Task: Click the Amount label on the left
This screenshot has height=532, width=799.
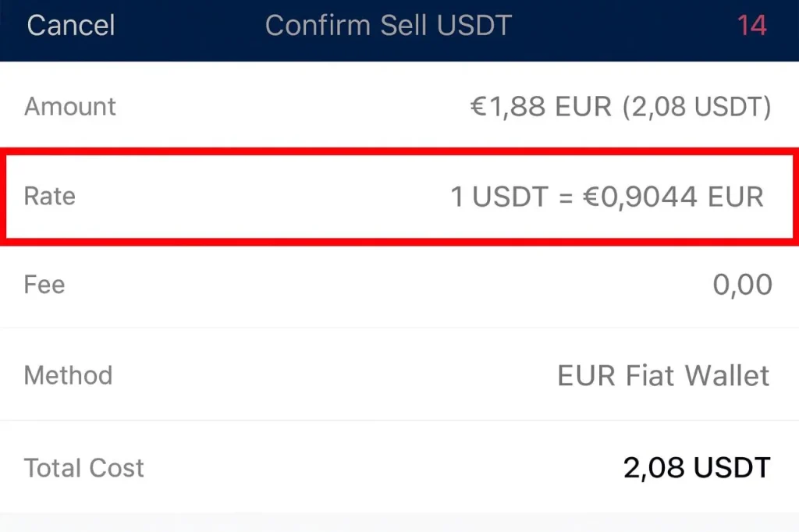Action: [69, 106]
